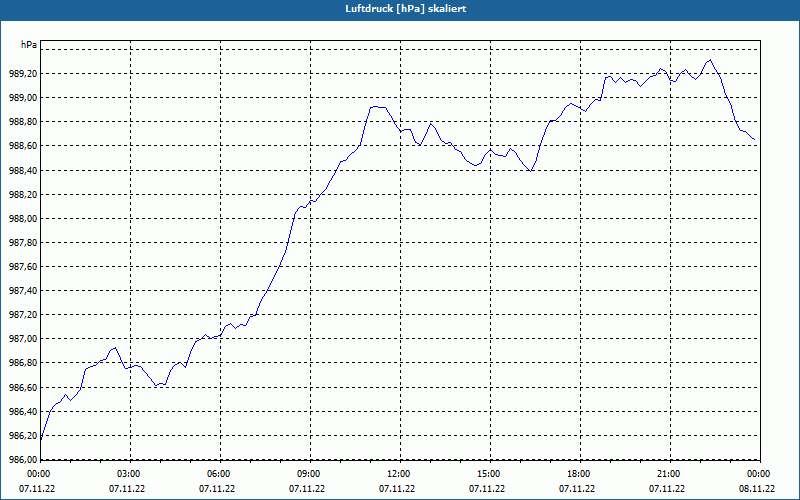Click the 15:00 time axis label

coord(490,473)
